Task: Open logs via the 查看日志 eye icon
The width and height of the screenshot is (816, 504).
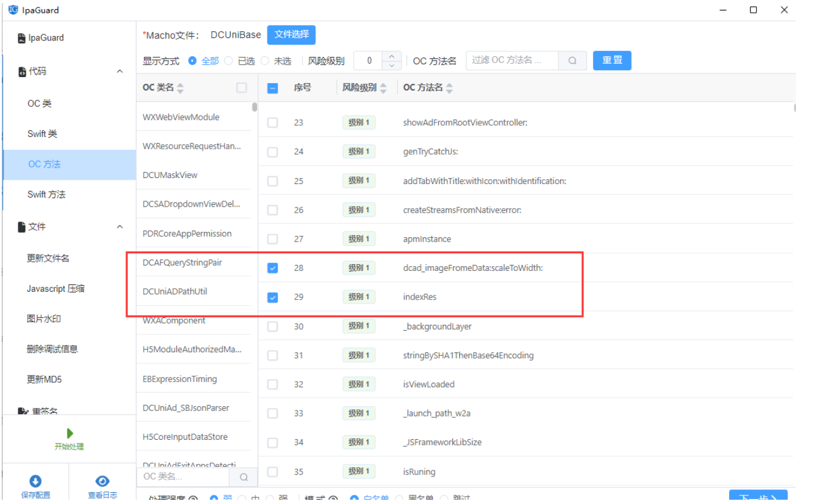Action: [102, 482]
